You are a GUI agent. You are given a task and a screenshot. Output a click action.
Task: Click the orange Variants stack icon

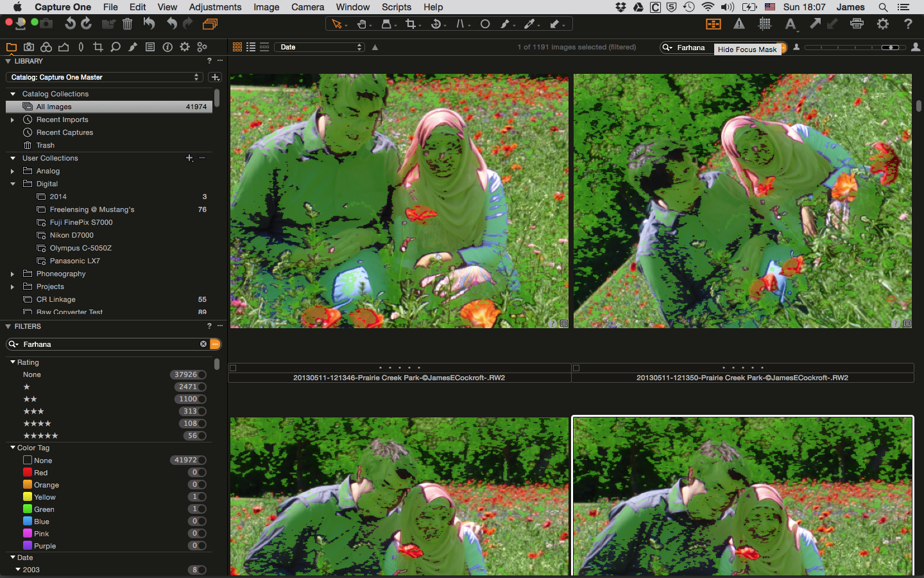pos(210,24)
